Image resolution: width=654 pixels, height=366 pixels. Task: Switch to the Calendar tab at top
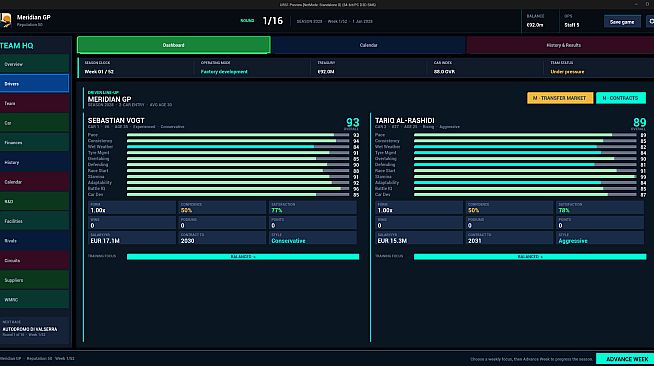368,45
